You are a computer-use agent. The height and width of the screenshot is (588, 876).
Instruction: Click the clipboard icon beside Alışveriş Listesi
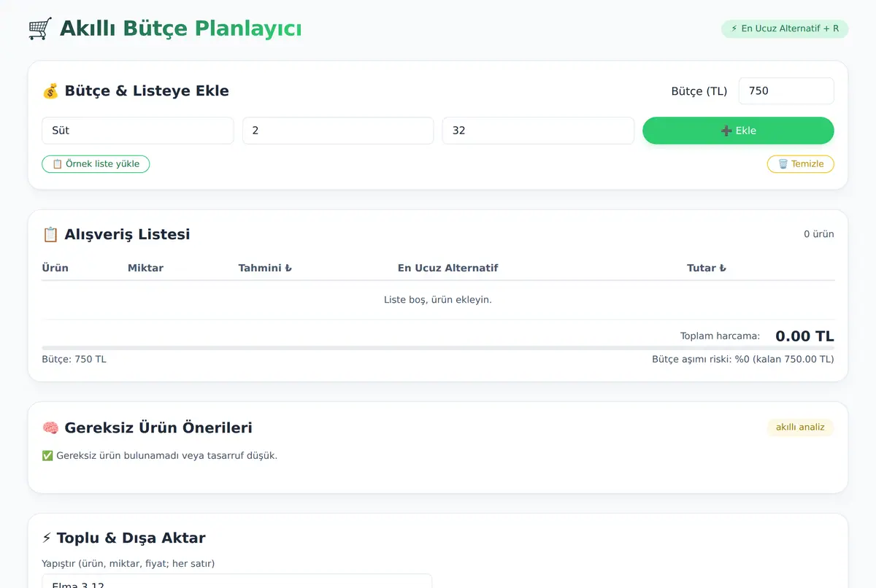pyautogui.click(x=50, y=234)
